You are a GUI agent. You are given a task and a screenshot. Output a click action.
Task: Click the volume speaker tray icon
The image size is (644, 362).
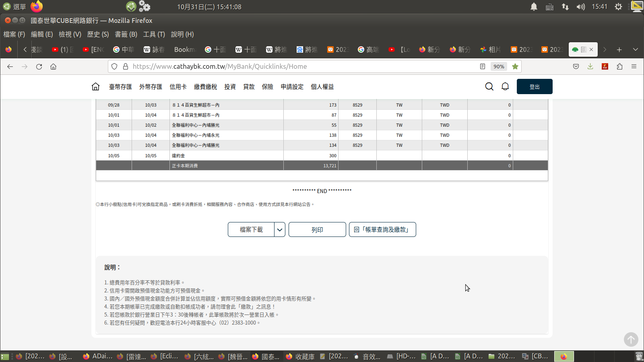(580, 7)
